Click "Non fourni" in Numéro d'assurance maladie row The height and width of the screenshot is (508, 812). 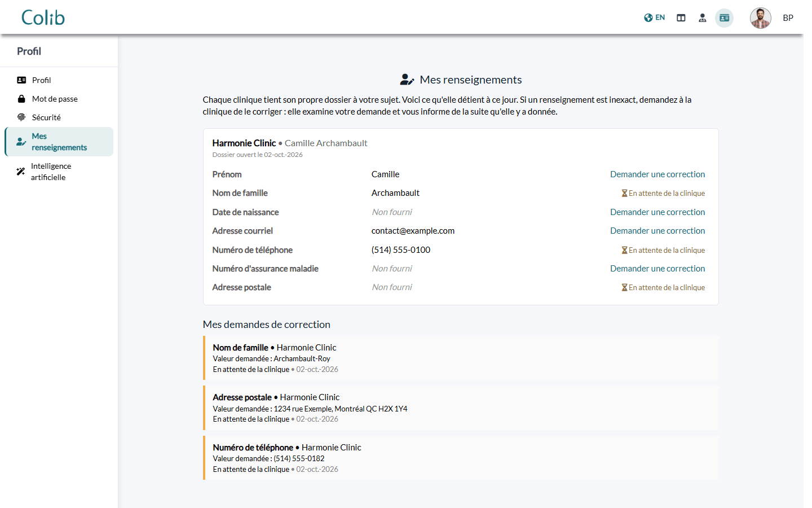[392, 269]
